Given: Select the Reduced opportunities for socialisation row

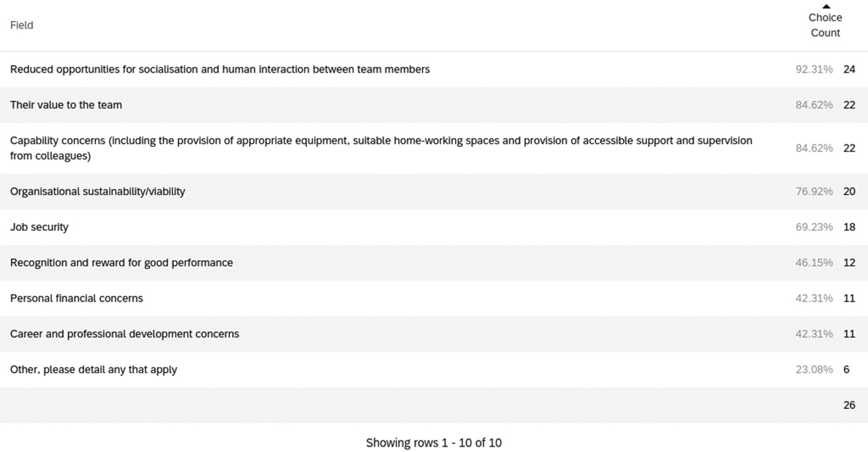Looking at the screenshot, I should [x=220, y=69].
